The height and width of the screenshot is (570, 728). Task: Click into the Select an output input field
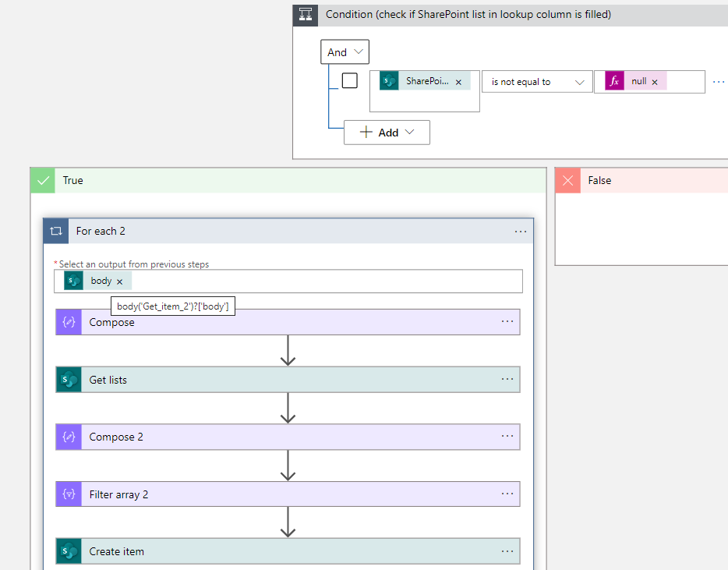288,281
